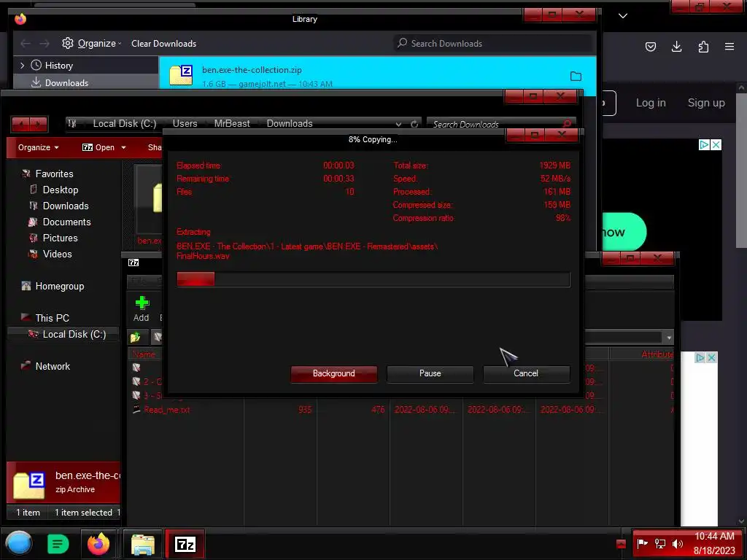This screenshot has width=747, height=560.
Task: Open the address bar history dropdown
Action: point(398,124)
